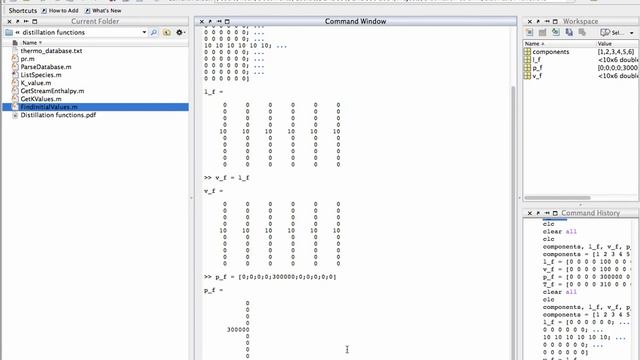Close the Current Folder panel

pyautogui.click(x=9, y=21)
